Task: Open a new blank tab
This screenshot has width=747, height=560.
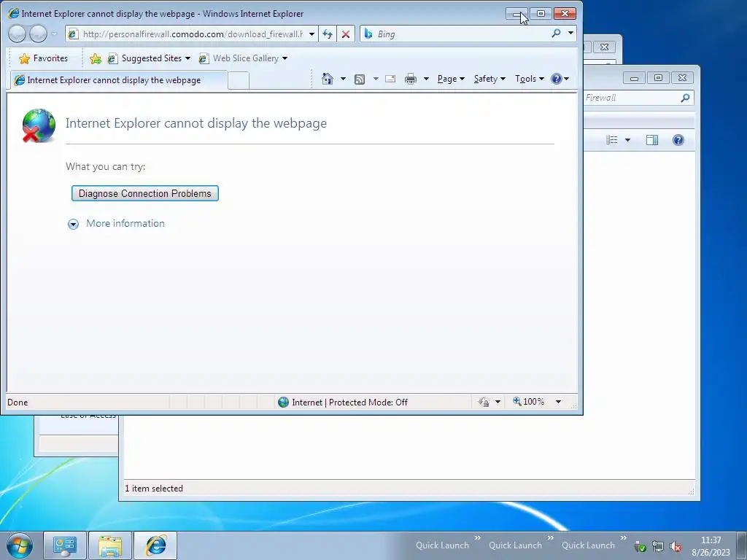Action: click(239, 80)
